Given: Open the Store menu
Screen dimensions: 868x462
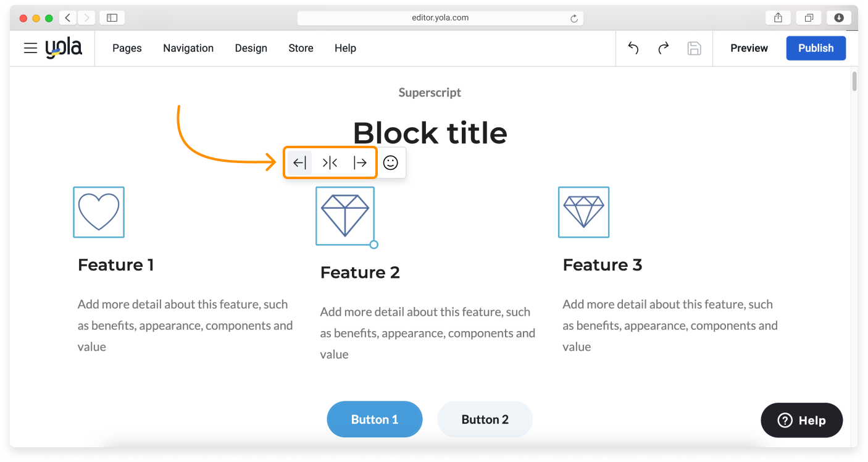Looking at the screenshot, I should pyautogui.click(x=301, y=48).
